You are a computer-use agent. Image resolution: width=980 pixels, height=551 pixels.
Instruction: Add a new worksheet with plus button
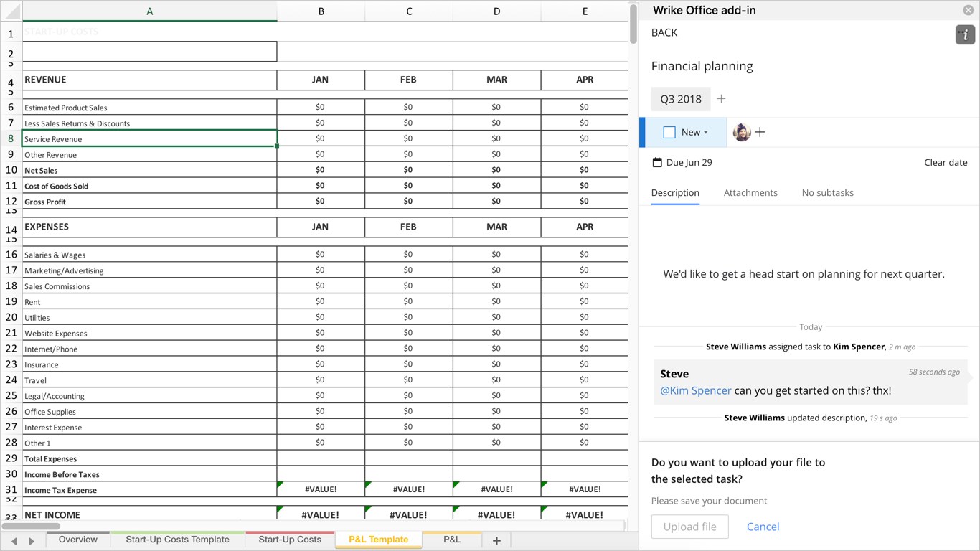496,540
